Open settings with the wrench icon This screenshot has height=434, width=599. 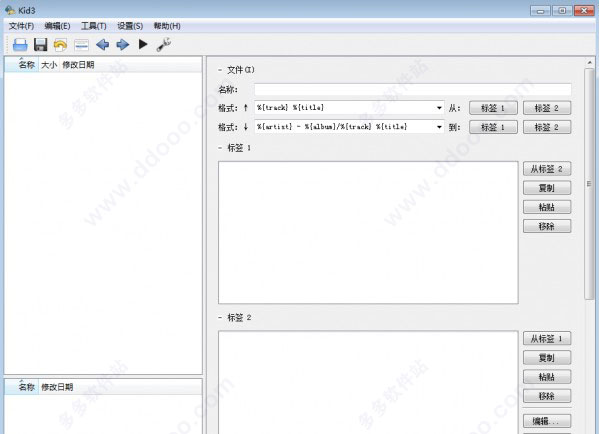[164, 44]
